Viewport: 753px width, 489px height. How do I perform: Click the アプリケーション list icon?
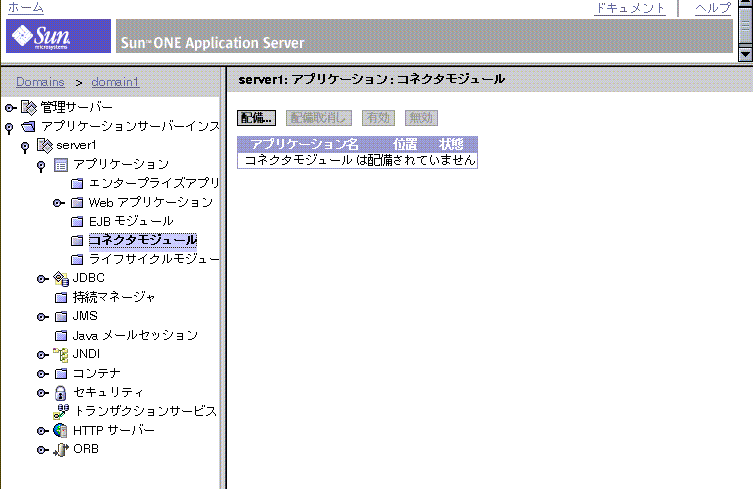click(x=61, y=165)
